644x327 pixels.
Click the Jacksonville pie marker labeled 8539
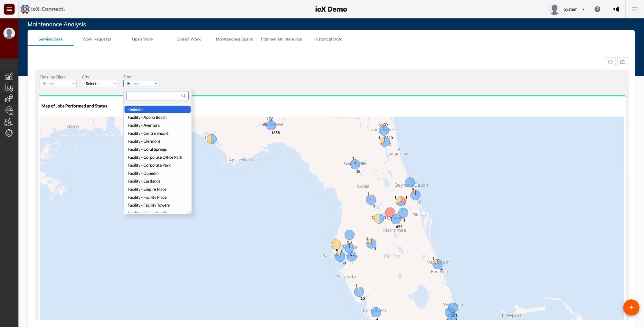click(x=384, y=130)
